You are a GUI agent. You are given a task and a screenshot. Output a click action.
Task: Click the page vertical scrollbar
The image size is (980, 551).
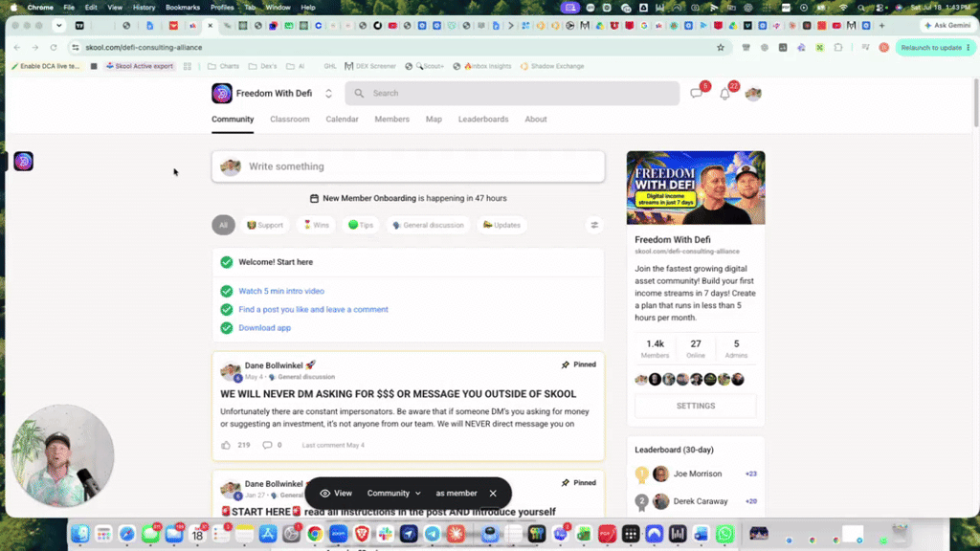tap(975, 103)
